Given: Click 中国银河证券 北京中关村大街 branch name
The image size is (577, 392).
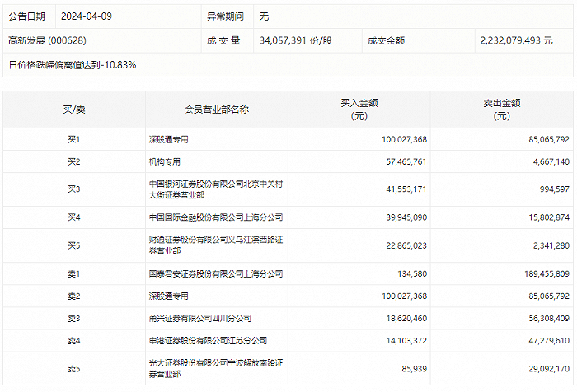Looking at the screenshot, I should (216, 189).
